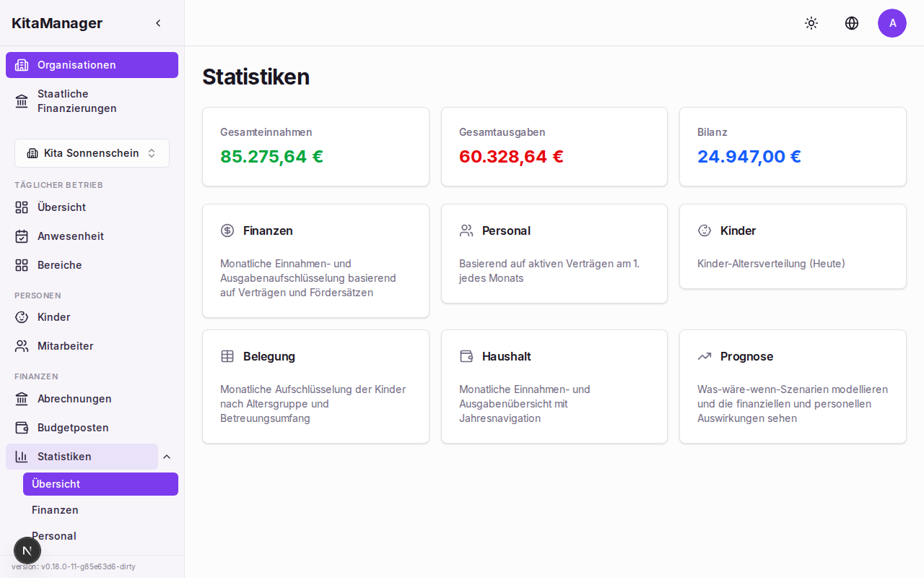The width and height of the screenshot is (924, 578).
Task: Open the avatar profile circle top right
Action: (x=892, y=23)
